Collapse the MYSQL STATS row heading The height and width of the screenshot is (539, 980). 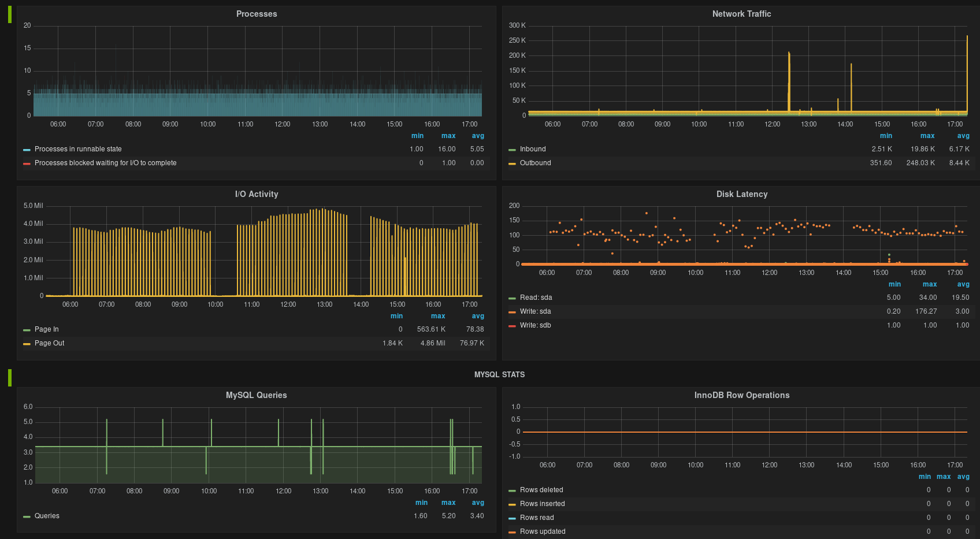[499, 375]
